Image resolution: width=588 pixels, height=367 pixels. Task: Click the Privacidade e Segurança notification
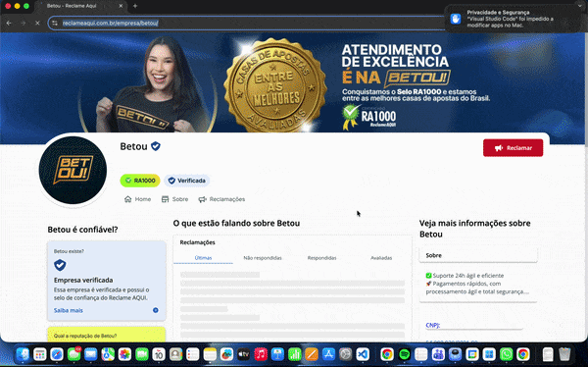coord(513,19)
